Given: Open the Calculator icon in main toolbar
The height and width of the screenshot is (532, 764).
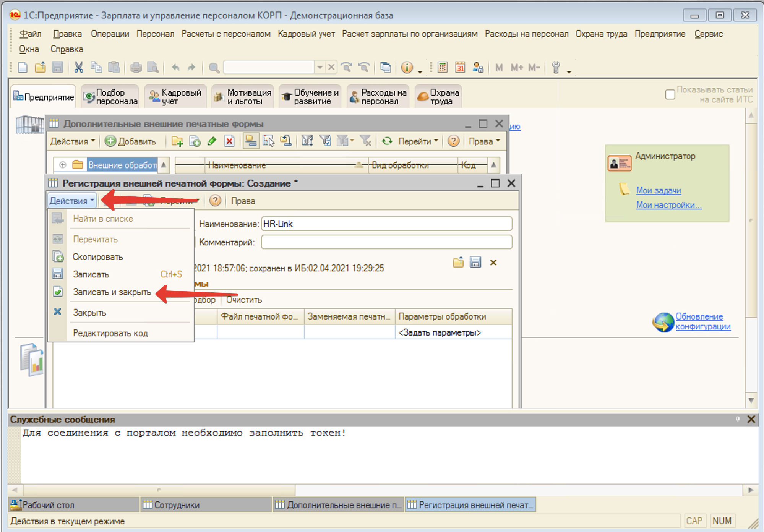Looking at the screenshot, I should tap(443, 68).
